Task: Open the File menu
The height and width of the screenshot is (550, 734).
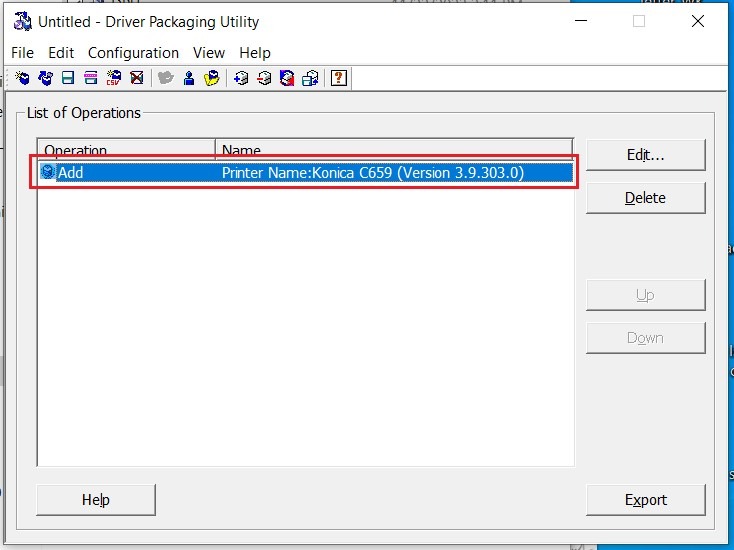Action: [22, 53]
